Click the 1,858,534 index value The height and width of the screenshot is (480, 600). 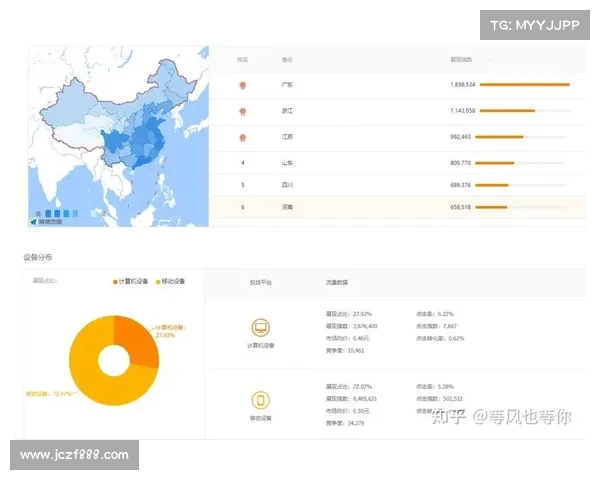[x=463, y=85]
